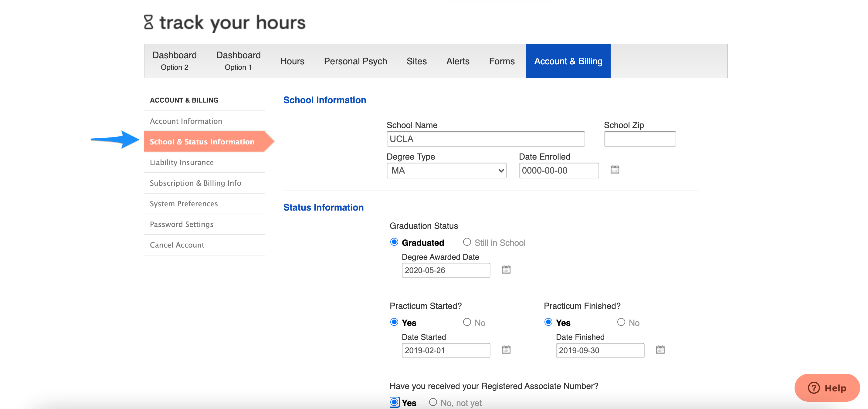Open the Dashboard Option 2 tab
Viewport: 868px width, 409px height.
pos(175,61)
